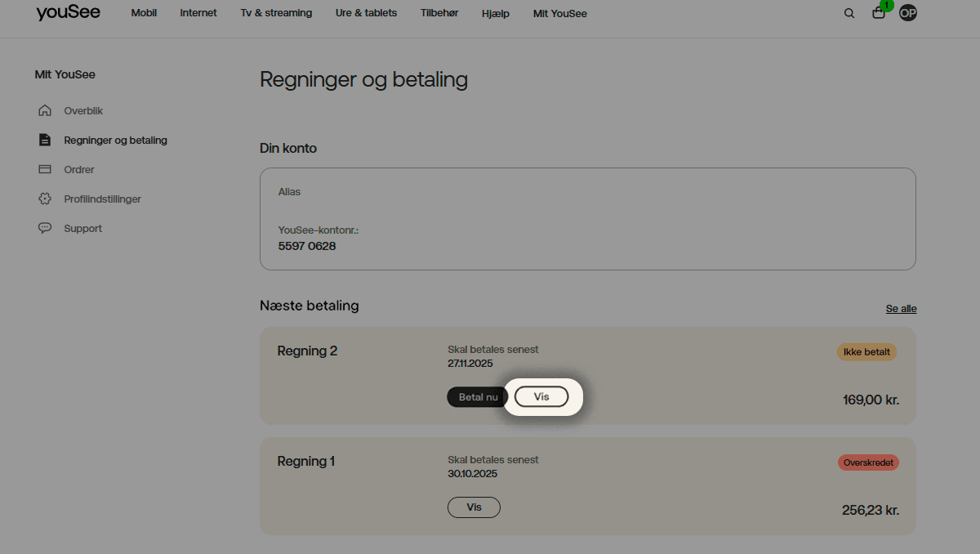The height and width of the screenshot is (554, 980).
Task: Open the search icon in the top bar
Action: pos(849,13)
